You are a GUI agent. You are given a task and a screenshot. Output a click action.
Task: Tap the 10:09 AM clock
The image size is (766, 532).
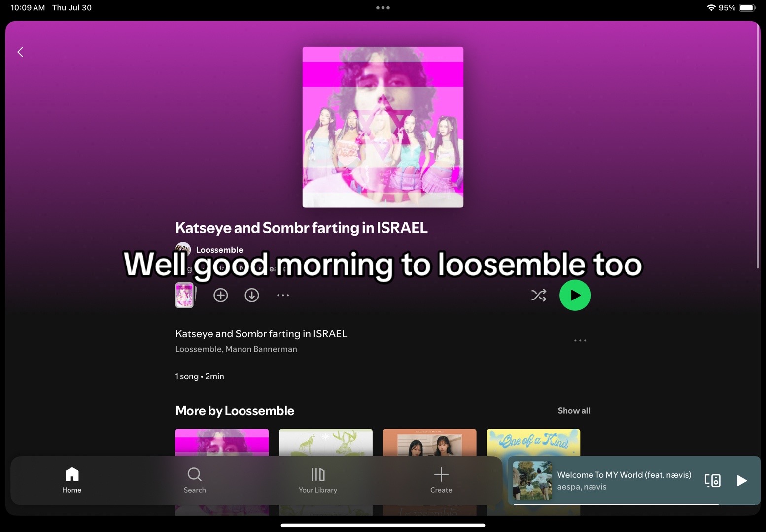point(28,8)
